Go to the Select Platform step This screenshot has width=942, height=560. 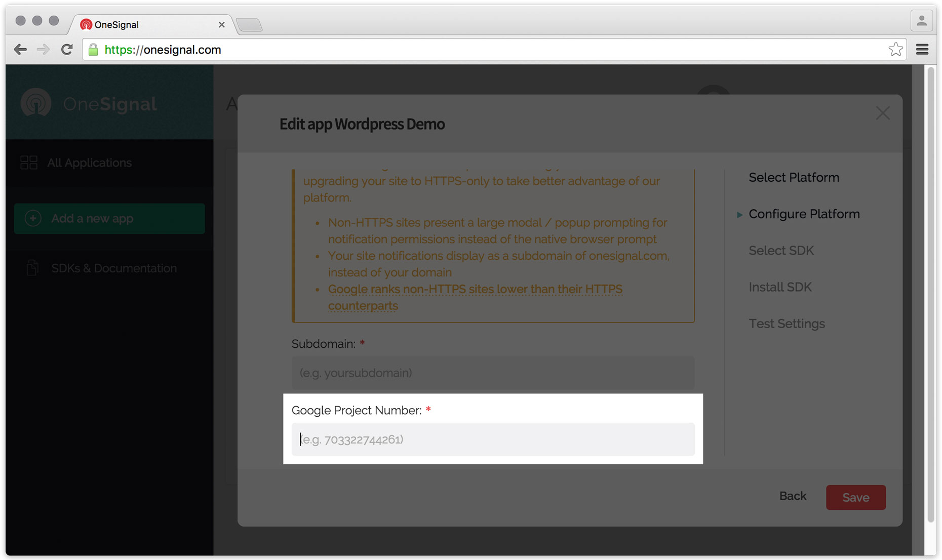(x=794, y=178)
